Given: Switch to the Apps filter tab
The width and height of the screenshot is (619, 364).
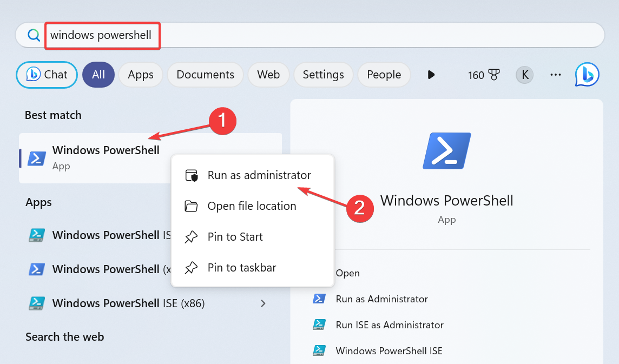Looking at the screenshot, I should [141, 75].
